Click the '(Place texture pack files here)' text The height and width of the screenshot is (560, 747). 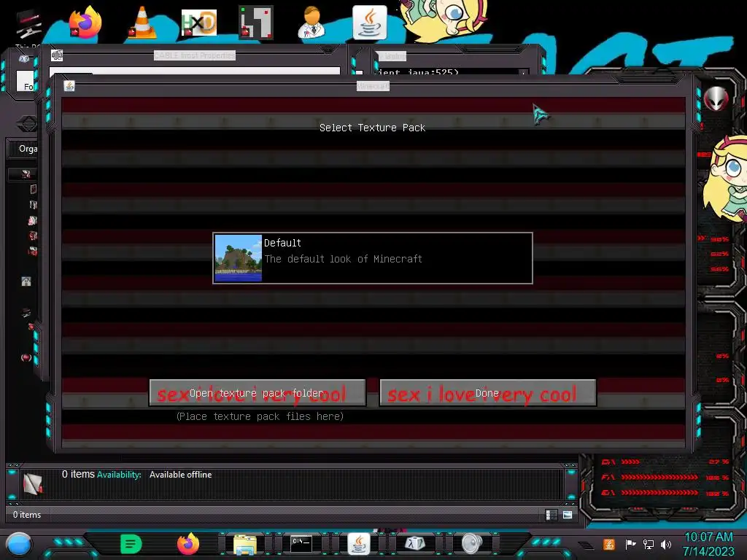pyautogui.click(x=260, y=416)
